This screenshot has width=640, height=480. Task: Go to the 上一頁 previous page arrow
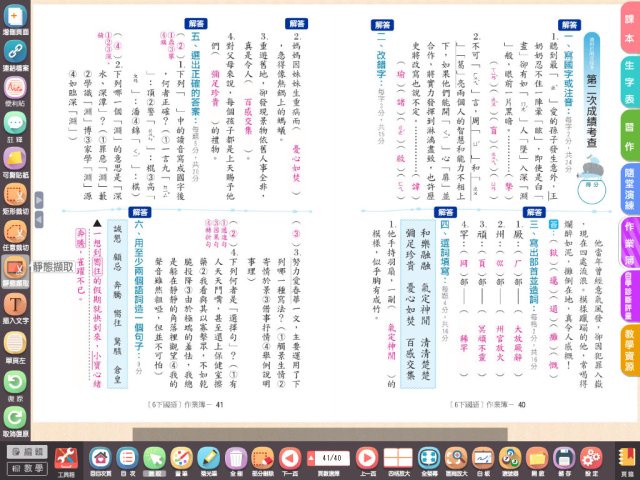coord(367,456)
